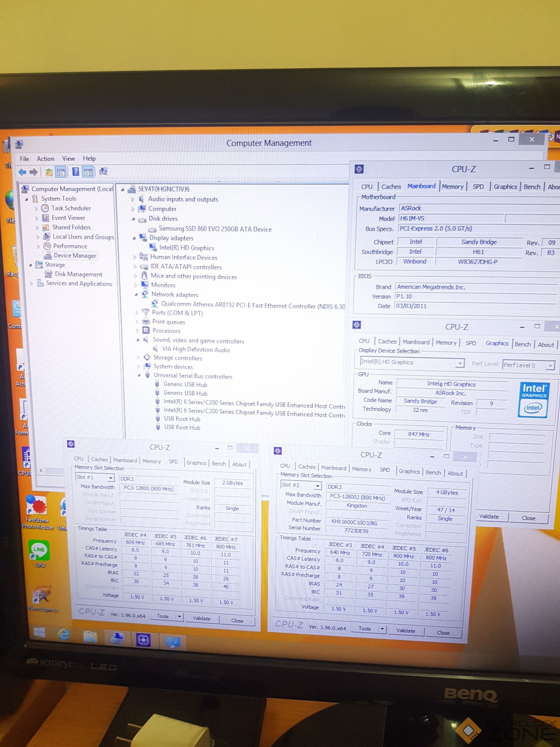Switch to Memory tab in Mainboard CPU-Z window
Viewport: 560px width, 747px height.
(452, 187)
